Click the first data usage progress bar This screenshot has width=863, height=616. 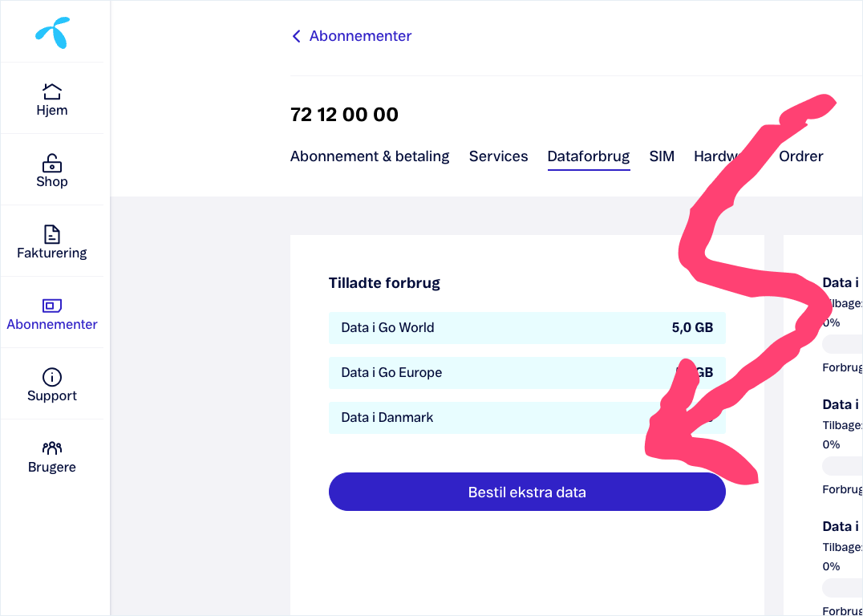point(843,345)
